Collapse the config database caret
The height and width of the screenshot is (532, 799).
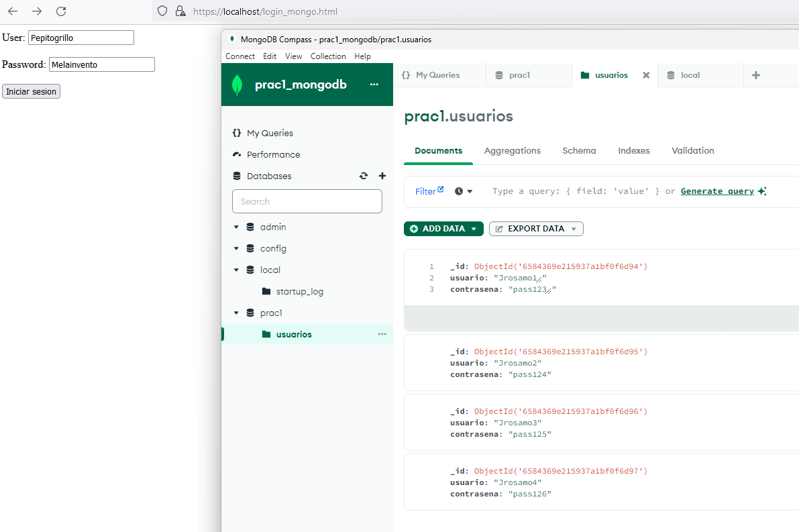coord(236,248)
